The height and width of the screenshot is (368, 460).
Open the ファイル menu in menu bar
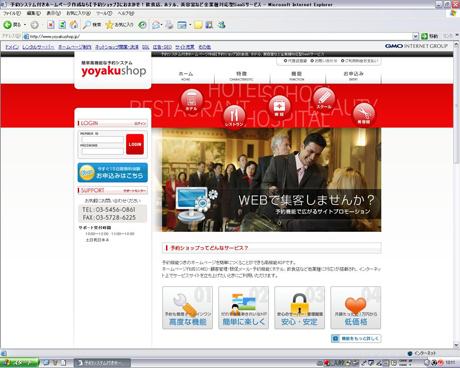(12, 13)
